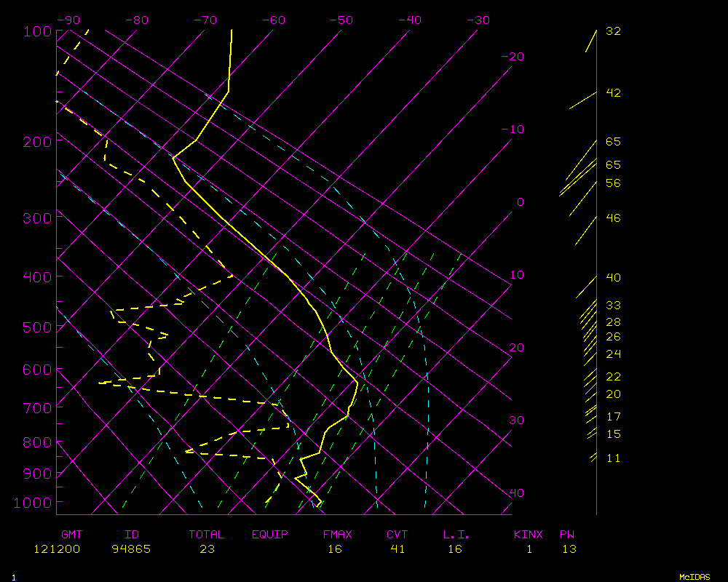Click the McIDAS label in corner

(695, 576)
